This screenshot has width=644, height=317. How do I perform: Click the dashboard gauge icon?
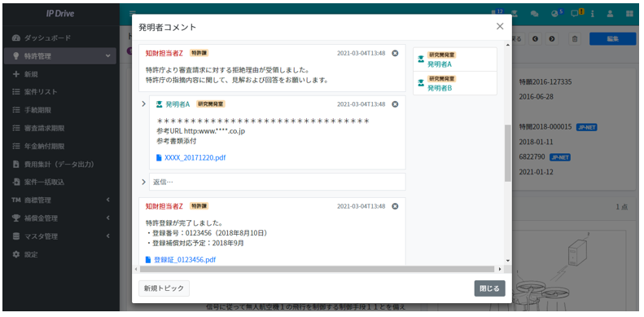click(16, 37)
